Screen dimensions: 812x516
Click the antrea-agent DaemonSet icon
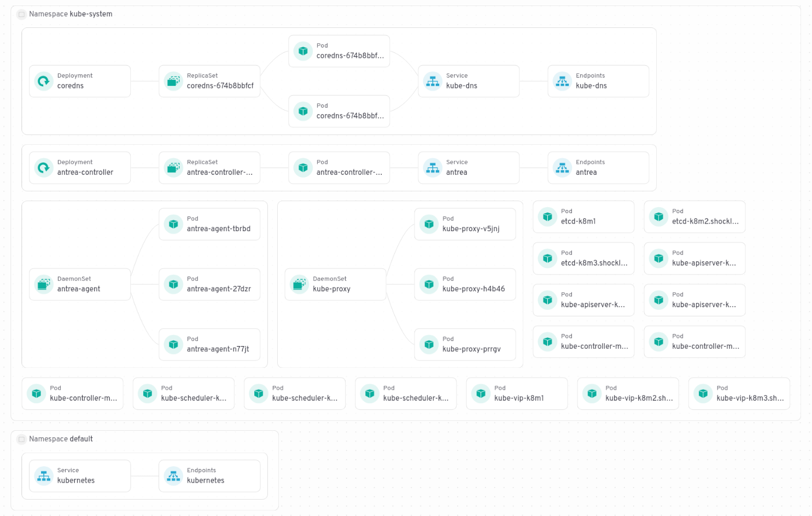pyautogui.click(x=44, y=284)
